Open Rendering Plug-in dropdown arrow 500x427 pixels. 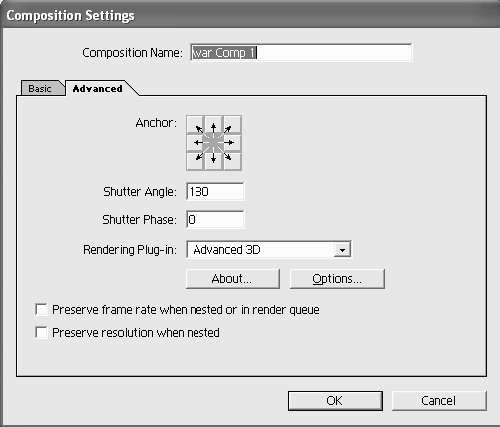[342, 250]
